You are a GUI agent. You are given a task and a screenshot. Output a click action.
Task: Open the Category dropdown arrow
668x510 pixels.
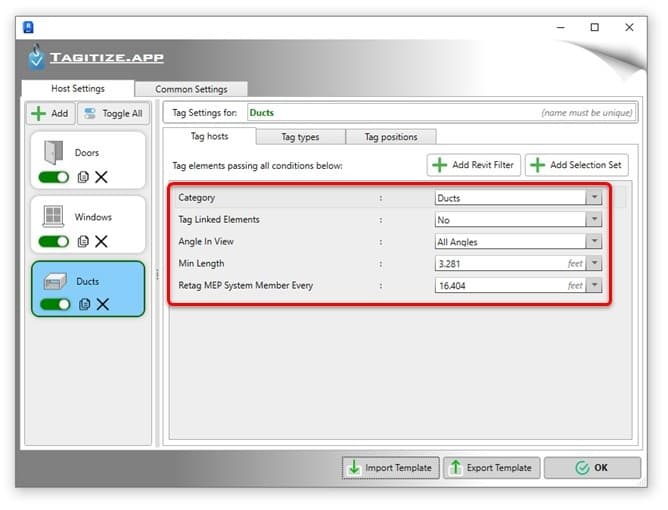click(x=594, y=198)
